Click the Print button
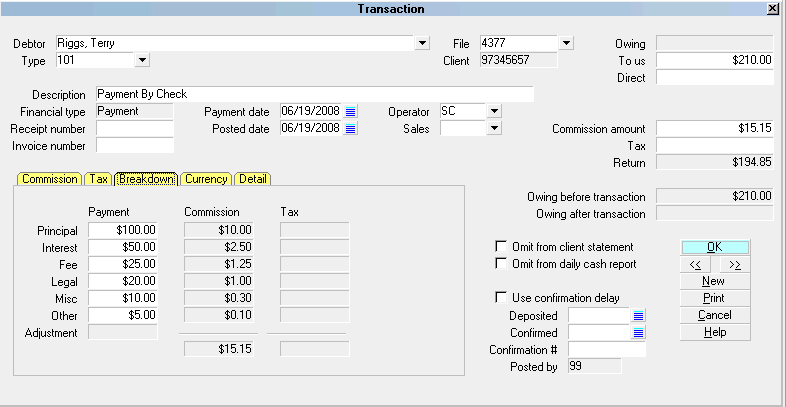 (714, 298)
